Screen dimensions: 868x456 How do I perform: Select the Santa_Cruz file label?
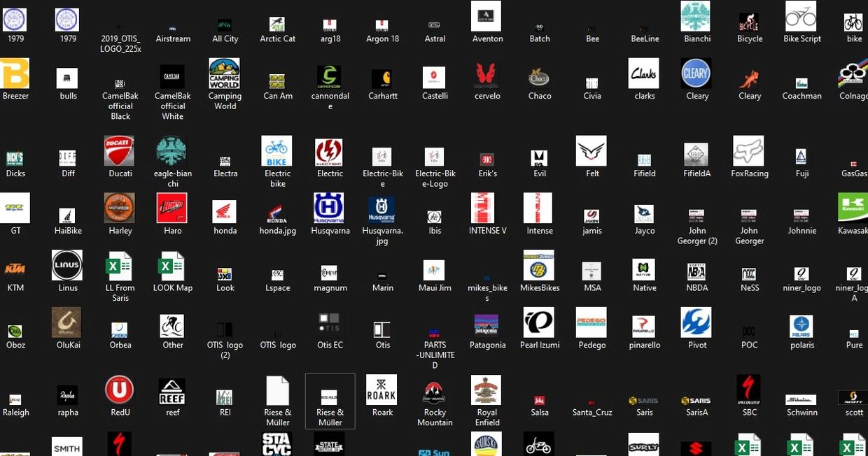[x=592, y=413]
